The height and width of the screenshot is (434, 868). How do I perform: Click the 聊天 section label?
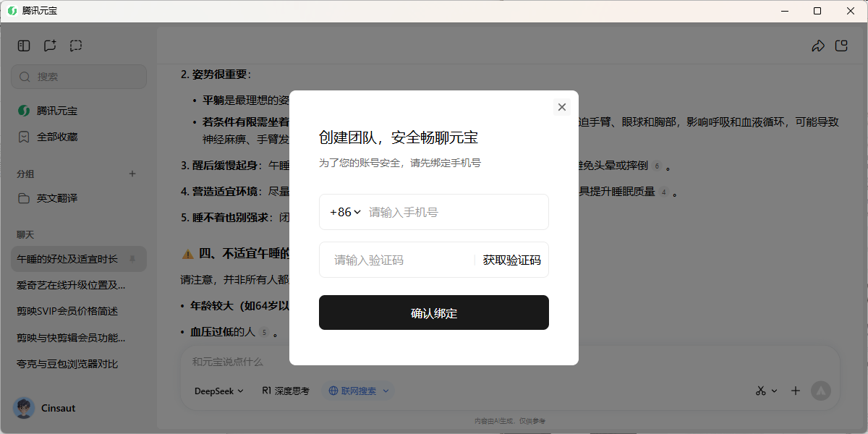tap(25, 234)
